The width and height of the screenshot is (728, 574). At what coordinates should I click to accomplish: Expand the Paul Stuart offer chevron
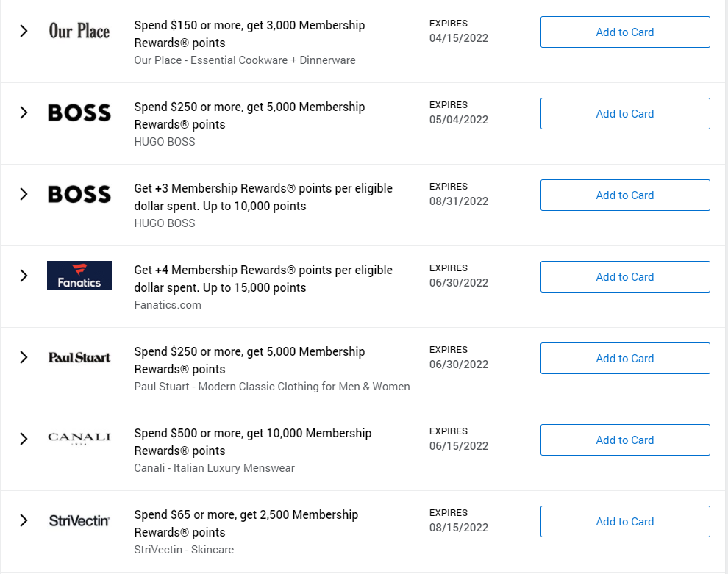pos(24,358)
